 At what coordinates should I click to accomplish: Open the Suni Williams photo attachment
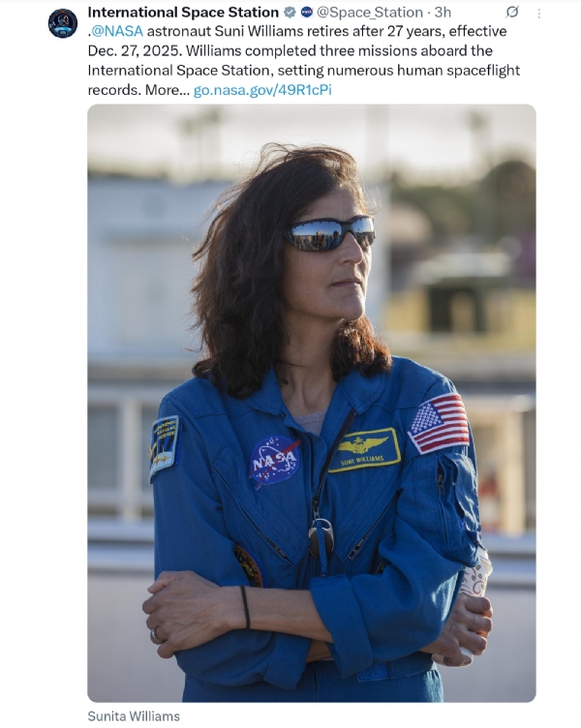(312, 403)
